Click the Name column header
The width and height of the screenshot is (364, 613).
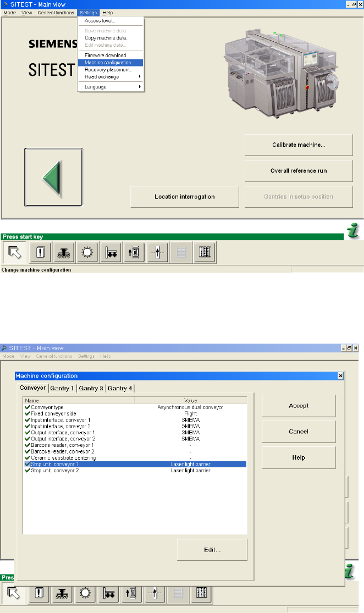tap(79, 400)
